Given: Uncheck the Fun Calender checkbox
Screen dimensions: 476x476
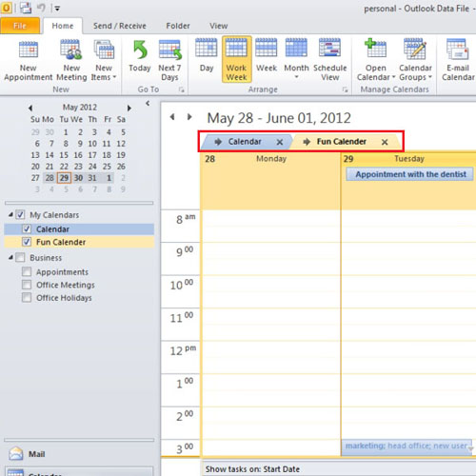Looking at the screenshot, I should (27, 242).
